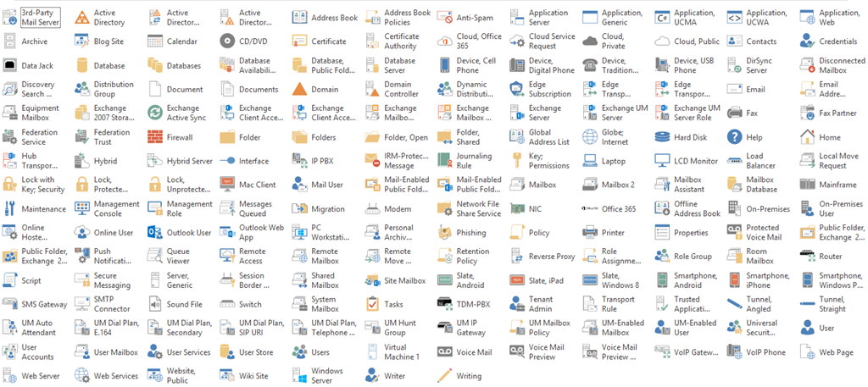The width and height of the screenshot is (868, 387).
Task: Select the single User person icon
Action: (808, 328)
